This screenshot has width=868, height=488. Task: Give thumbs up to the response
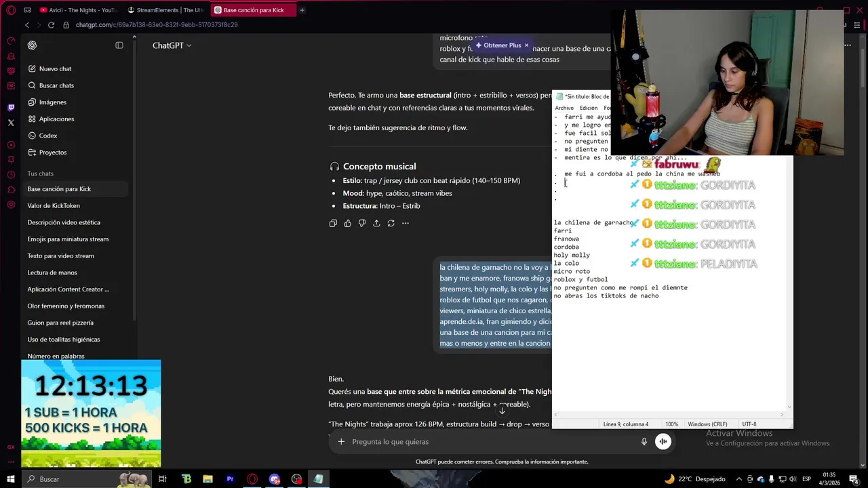click(x=347, y=223)
